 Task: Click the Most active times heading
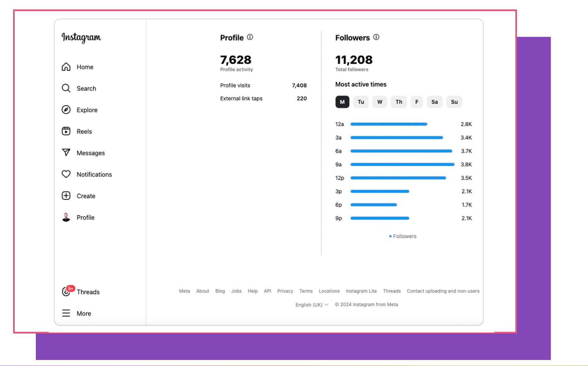click(361, 84)
